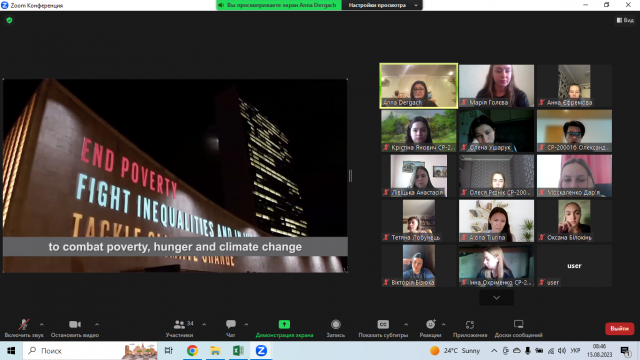Open Google Chrome from taskbar
The width and height of the screenshot is (640, 360).
pos(192,351)
